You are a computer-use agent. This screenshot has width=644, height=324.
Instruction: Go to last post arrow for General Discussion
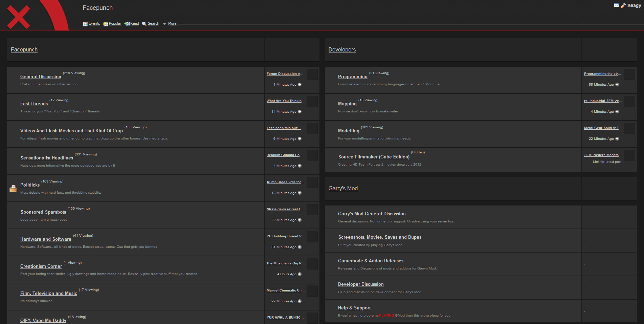point(299,84)
